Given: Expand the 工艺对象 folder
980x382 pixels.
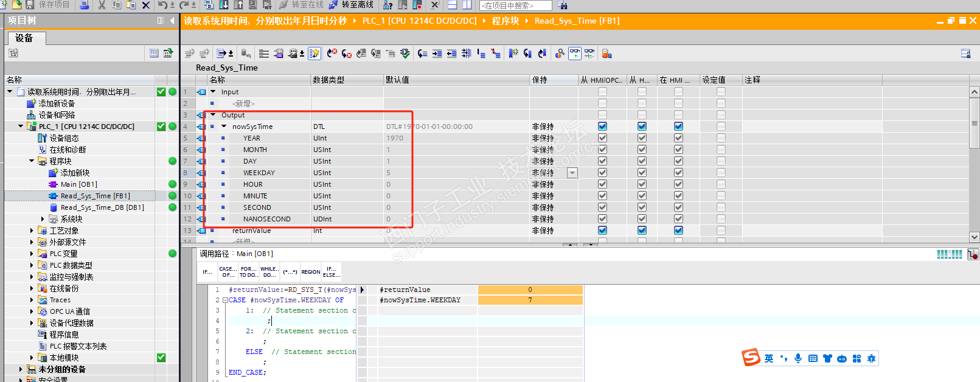Looking at the screenshot, I should (x=32, y=231).
